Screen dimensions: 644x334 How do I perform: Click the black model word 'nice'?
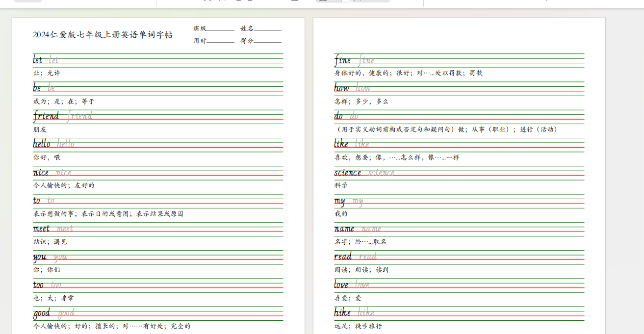tap(41, 173)
